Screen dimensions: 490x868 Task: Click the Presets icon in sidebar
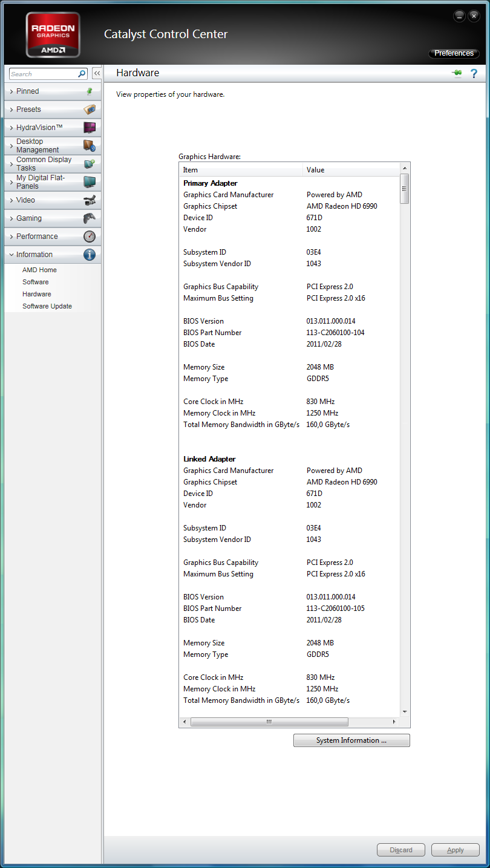point(90,109)
